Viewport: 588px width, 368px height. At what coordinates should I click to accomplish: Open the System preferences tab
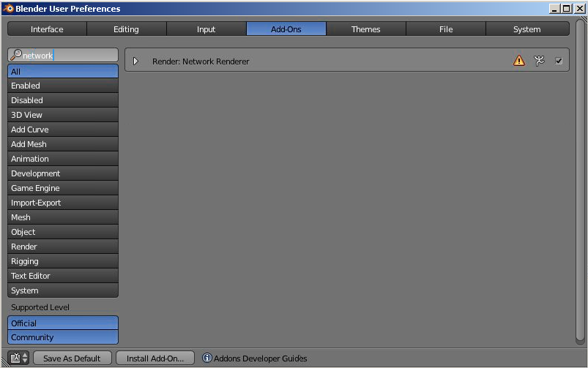tap(527, 29)
